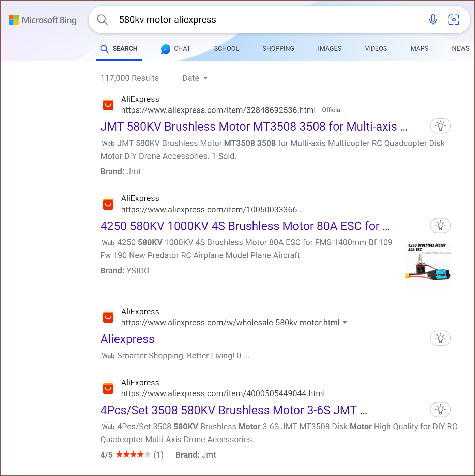The image size is (475, 476).
Task: Click the truncated aliexpress.com/item/10050033366 URL
Action: 212,210
